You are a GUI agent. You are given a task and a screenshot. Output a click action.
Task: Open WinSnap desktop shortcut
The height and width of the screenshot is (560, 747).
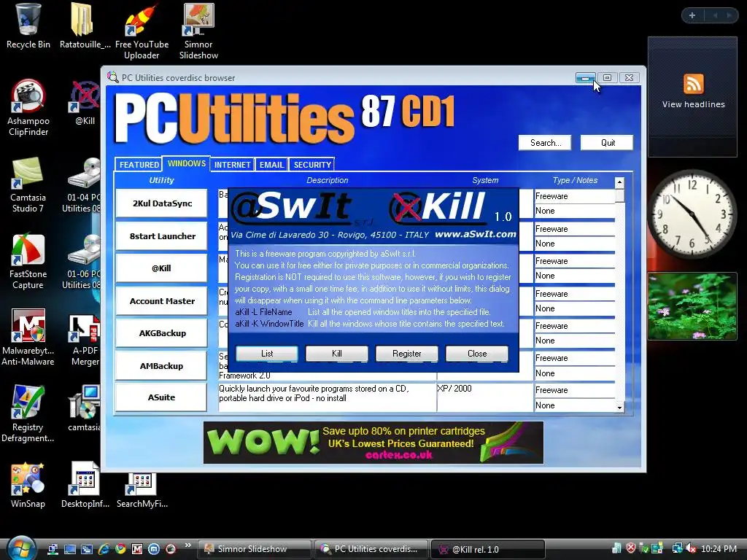point(28,486)
